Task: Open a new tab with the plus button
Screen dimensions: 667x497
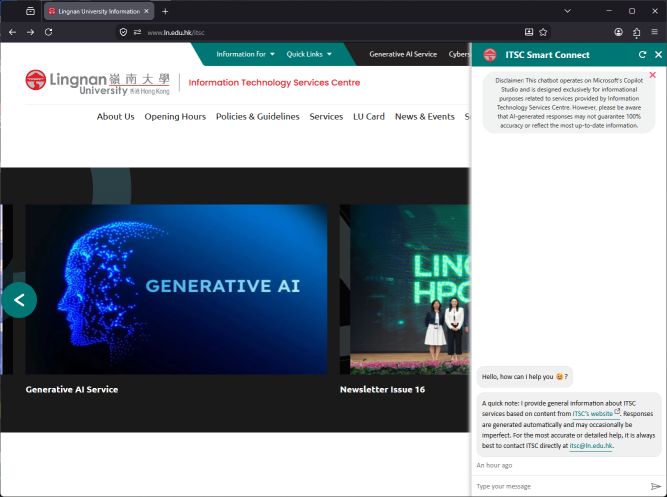Action: pos(165,11)
